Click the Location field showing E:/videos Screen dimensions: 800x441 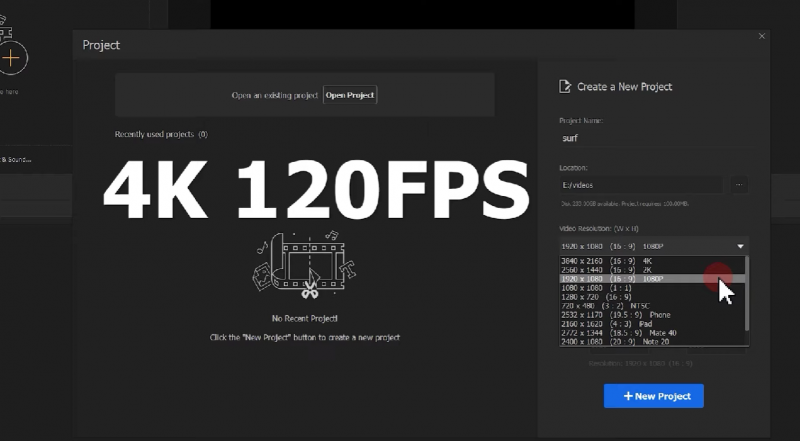click(640, 185)
